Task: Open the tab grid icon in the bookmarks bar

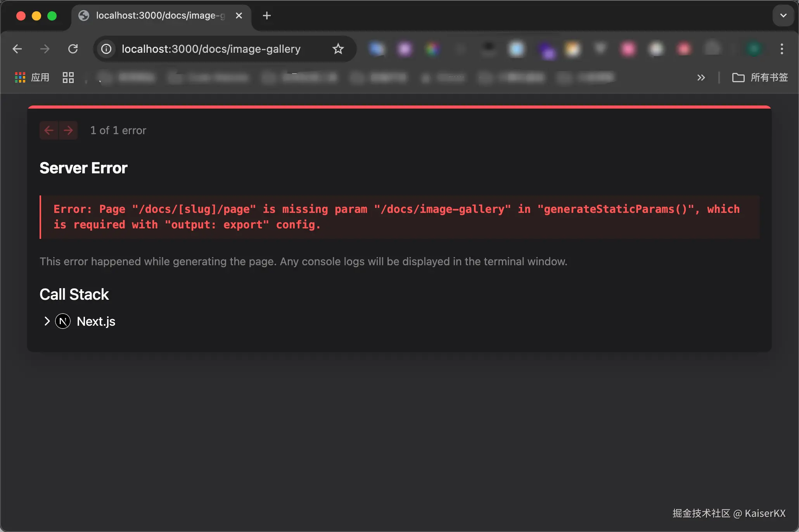Action: (x=68, y=78)
